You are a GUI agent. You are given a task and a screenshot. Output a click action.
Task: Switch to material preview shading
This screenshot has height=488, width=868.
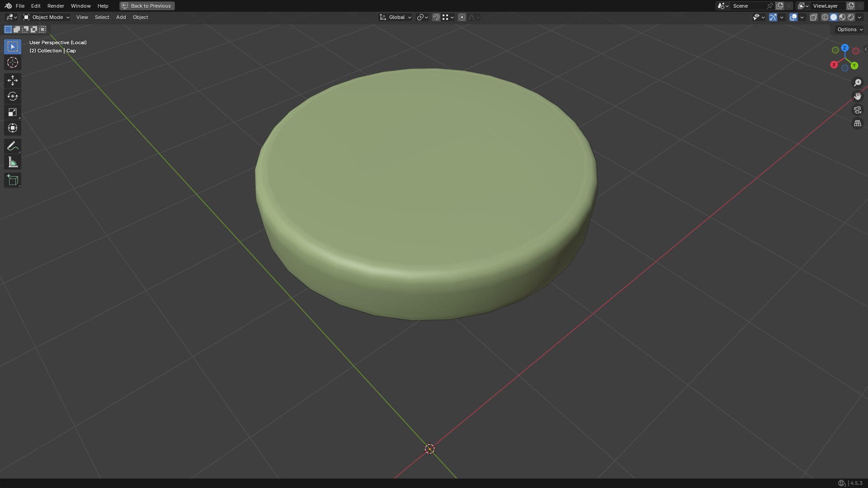pos(842,17)
